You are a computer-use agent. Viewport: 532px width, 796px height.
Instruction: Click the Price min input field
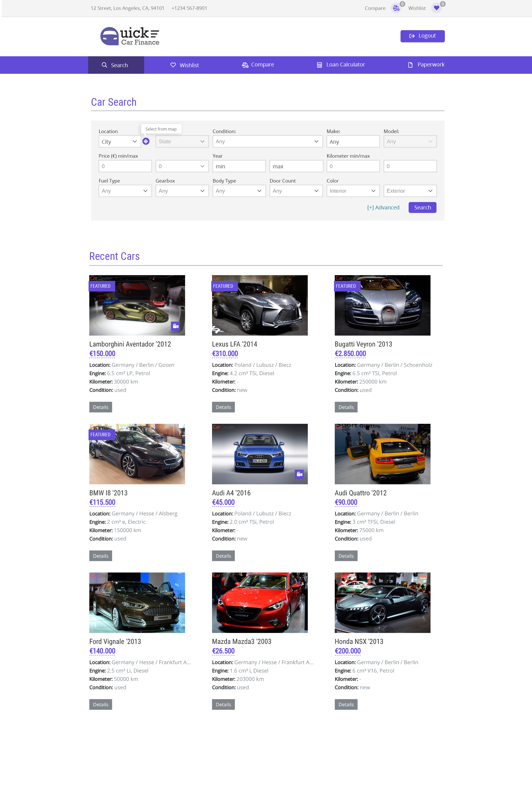coord(125,166)
